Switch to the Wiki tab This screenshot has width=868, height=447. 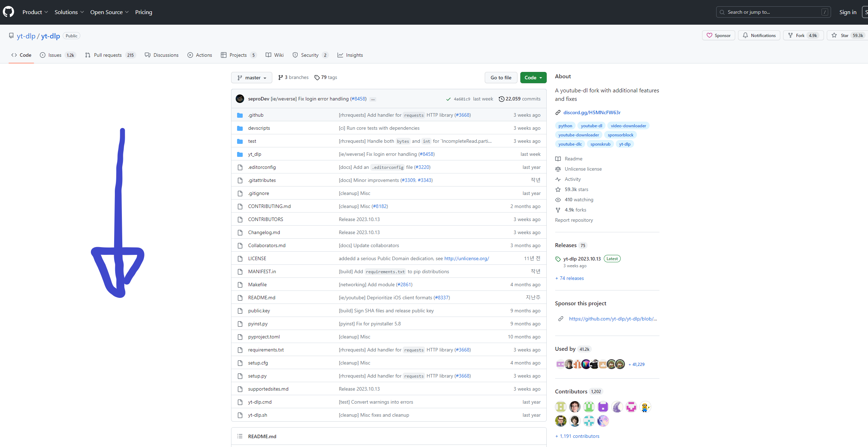coord(274,55)
